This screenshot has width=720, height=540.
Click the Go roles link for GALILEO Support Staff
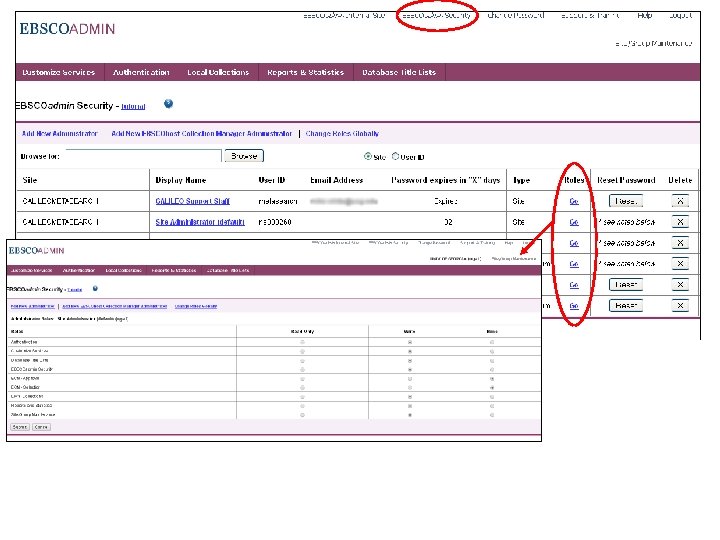point(574,201)
